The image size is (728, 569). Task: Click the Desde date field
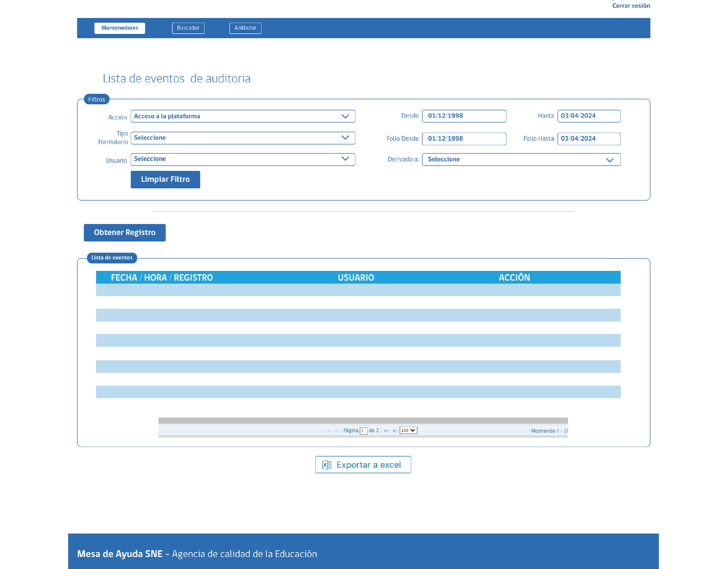[464, 116]
